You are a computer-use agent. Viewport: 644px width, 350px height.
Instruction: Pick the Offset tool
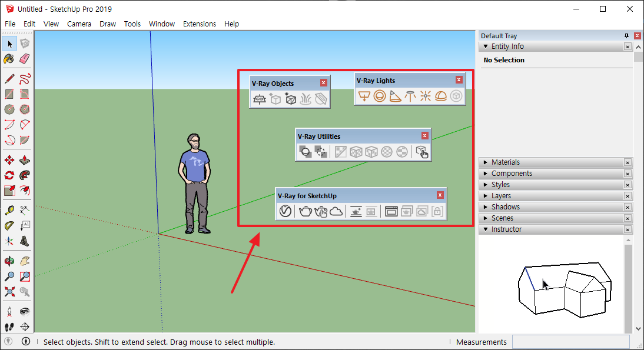click(x=25, y=191)
